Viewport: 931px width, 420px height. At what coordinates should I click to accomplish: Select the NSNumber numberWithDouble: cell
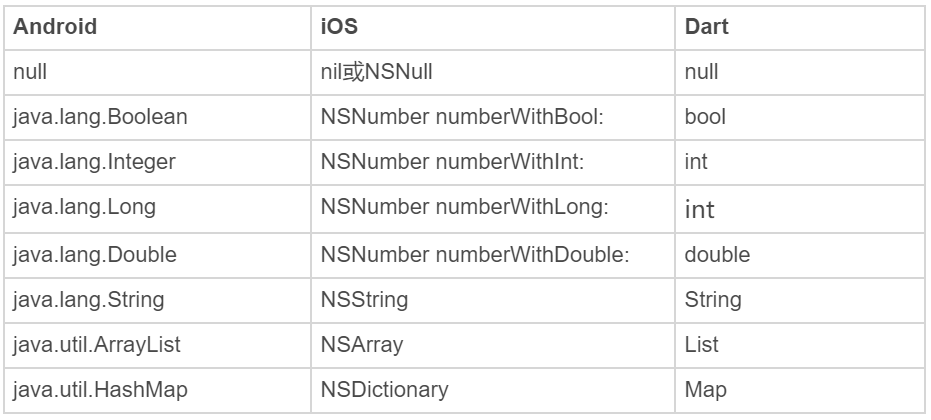click(x=475, y=254)
